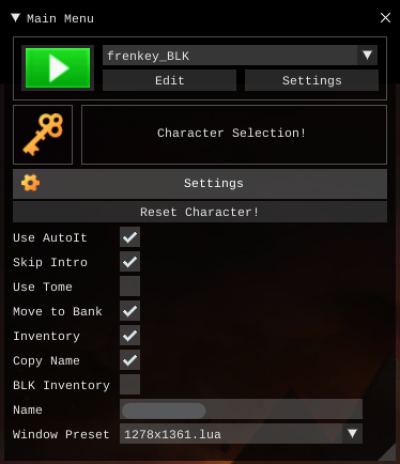Screen dimensions: 400x464
Task: Click the Reset Character! button
Action: (200, 212)
